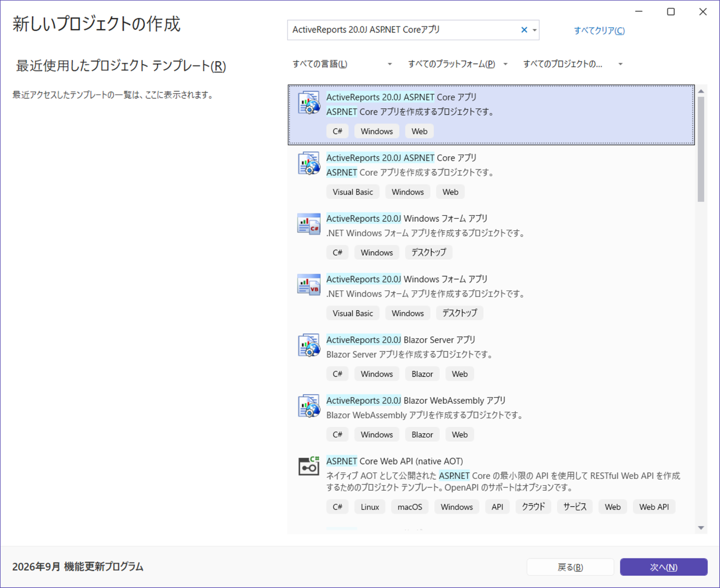Screen dimensions: 720x588
Task: Click the template list scrollbar up arrow
Action: 701,91
